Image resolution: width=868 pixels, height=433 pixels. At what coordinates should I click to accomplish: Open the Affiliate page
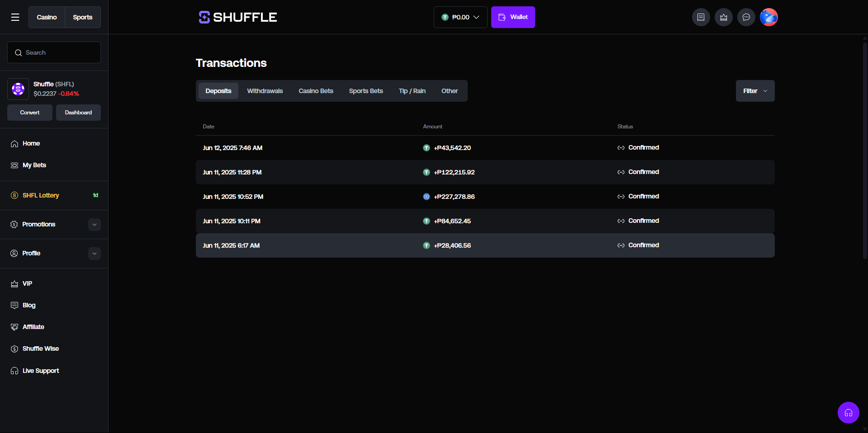(x=33, y=327)
